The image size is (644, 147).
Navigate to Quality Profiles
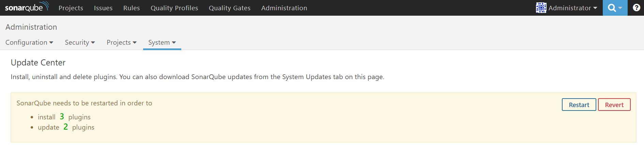coord(174,8)
